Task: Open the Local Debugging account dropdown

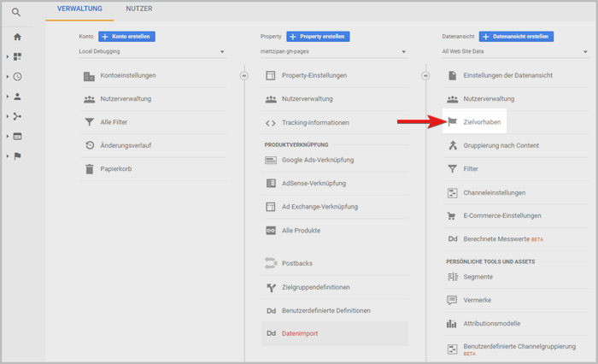Action: tap(153, 51)
